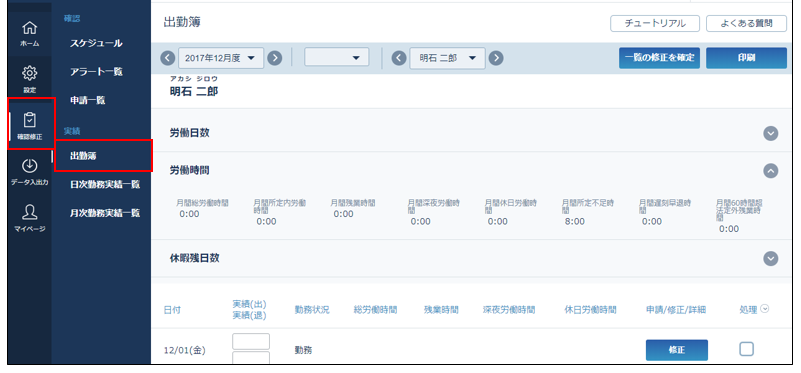Open the 設定 gear icon
Screen dimensions: 801x373
pos(30,74)
